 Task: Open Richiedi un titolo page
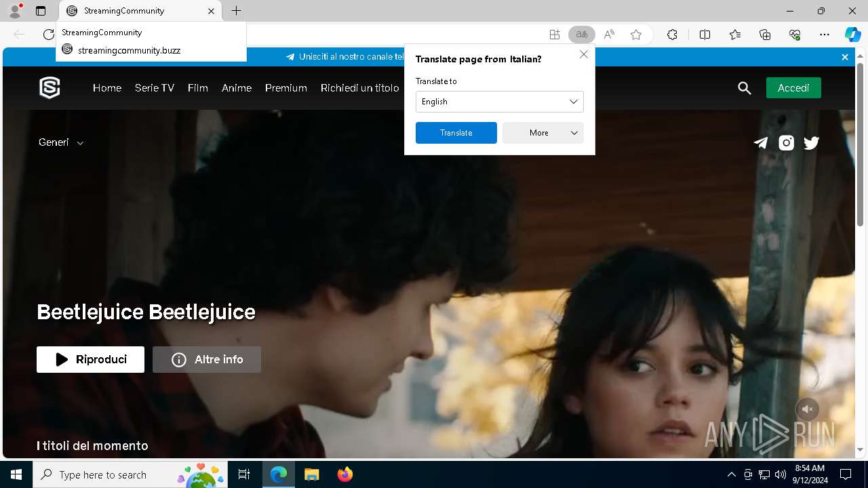click(360, 88)
